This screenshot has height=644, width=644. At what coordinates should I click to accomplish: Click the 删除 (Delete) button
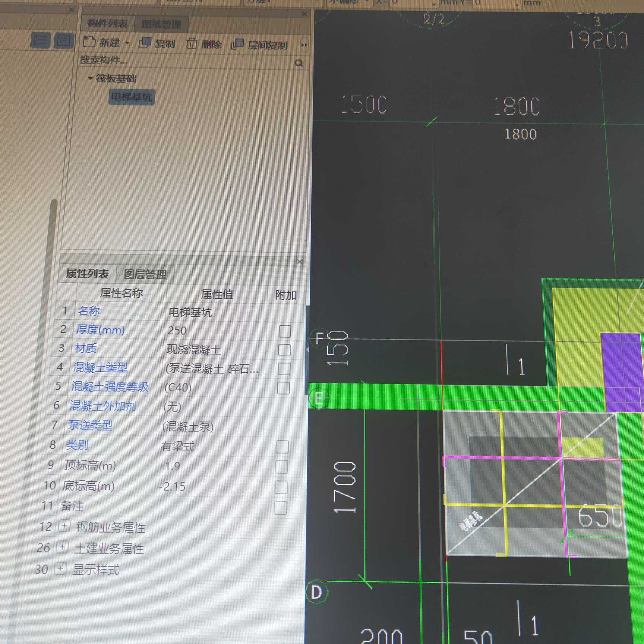tap(203, 44)
